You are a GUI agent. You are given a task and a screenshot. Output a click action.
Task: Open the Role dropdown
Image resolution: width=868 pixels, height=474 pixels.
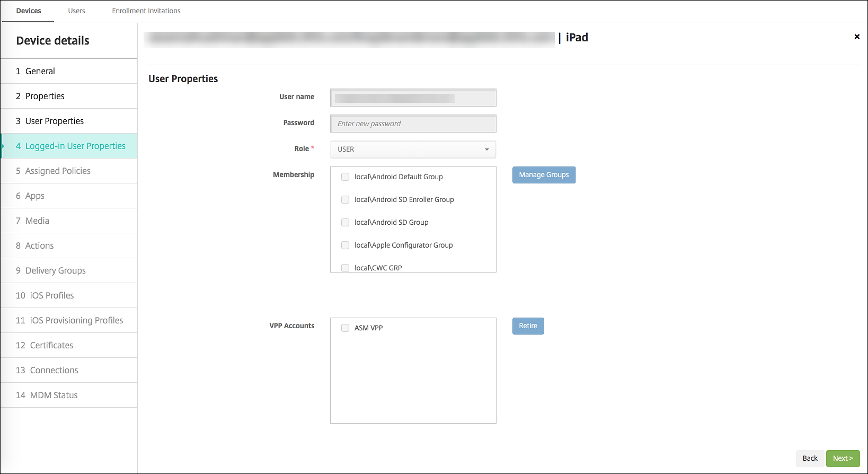point(413,150)
